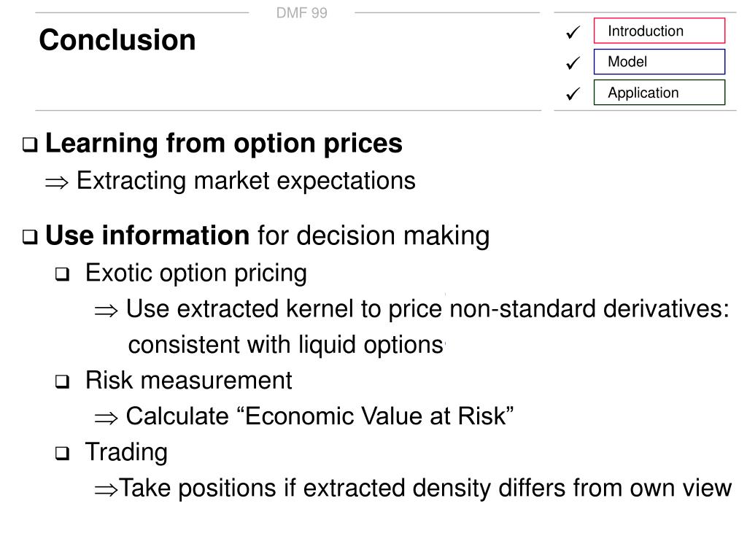Image resolution: width=747 pixels, height=560 pixels.
Task: Open the Introduction section box
Action: [659, 31]
